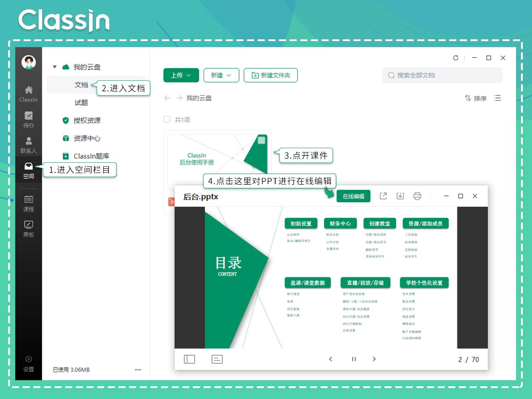The width and height of the screenshot is (532, 399).
Task: Toggle the slide thumbnail panel
Action: tap(189, 359)
